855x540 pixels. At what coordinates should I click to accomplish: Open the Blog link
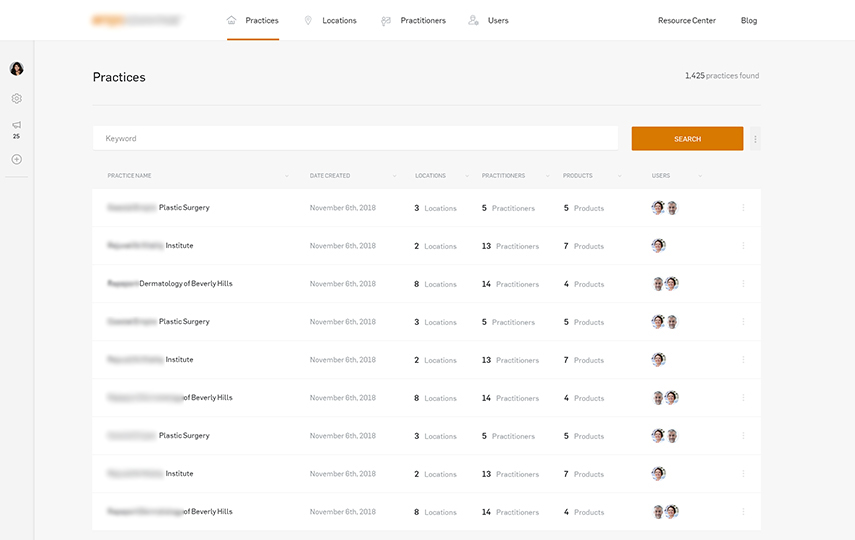pos(749,21)
